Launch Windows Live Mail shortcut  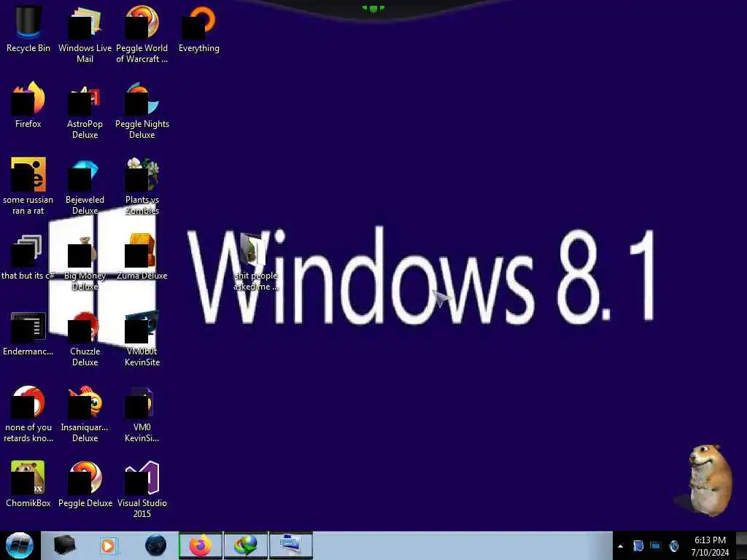85,35
